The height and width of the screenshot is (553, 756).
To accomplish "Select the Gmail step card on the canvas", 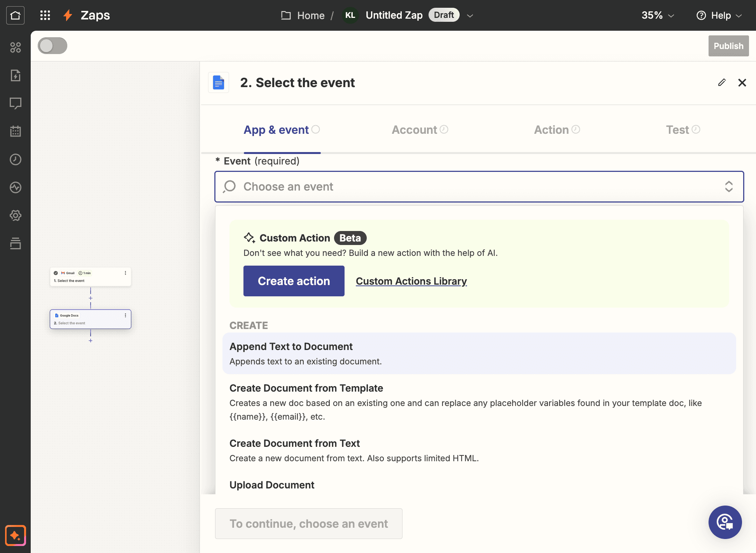I will point(91,277).
